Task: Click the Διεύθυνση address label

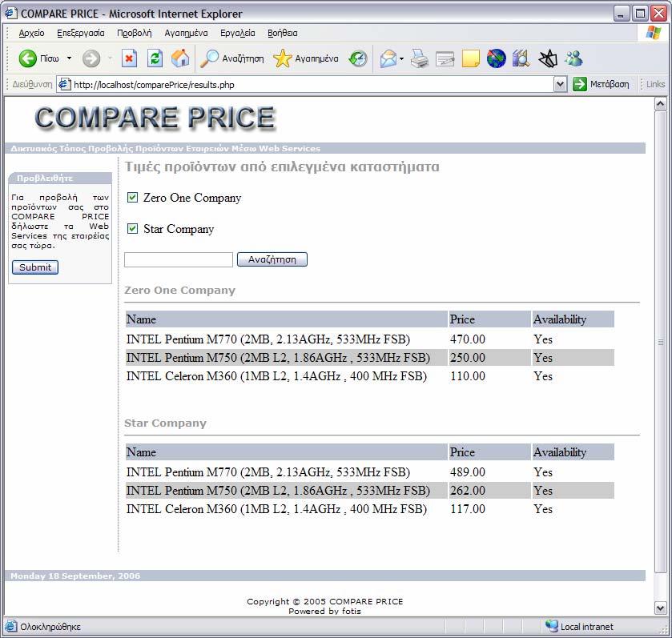Action: click(32, 84)
